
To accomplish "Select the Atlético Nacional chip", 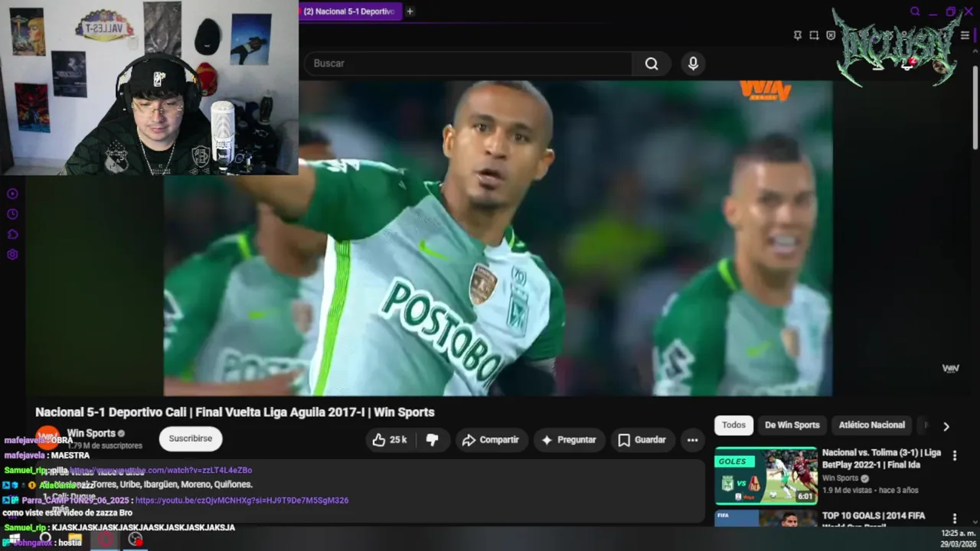I will click(871, 425).
